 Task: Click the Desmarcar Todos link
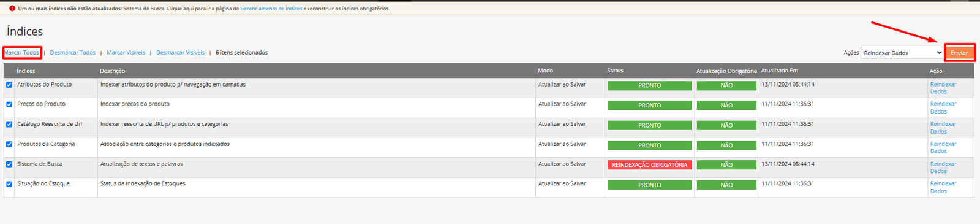pyautogui.click(x=73, y=53)
